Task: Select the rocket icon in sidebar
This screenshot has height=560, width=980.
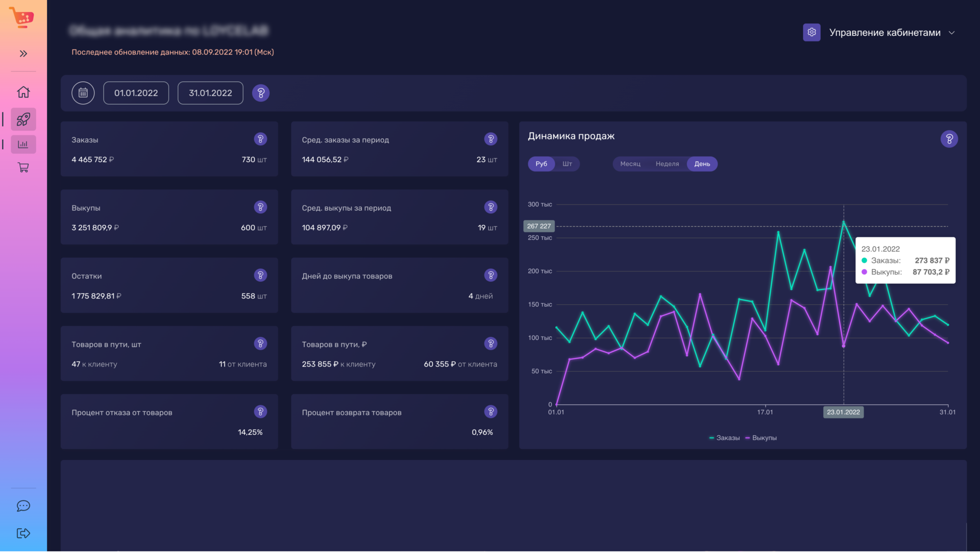Action: click(x=23, y=119)
